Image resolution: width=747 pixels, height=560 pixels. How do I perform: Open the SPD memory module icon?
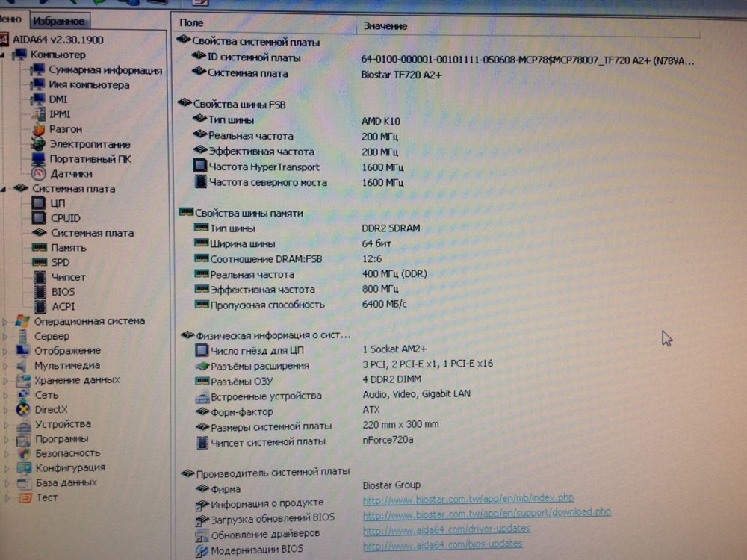40,262
